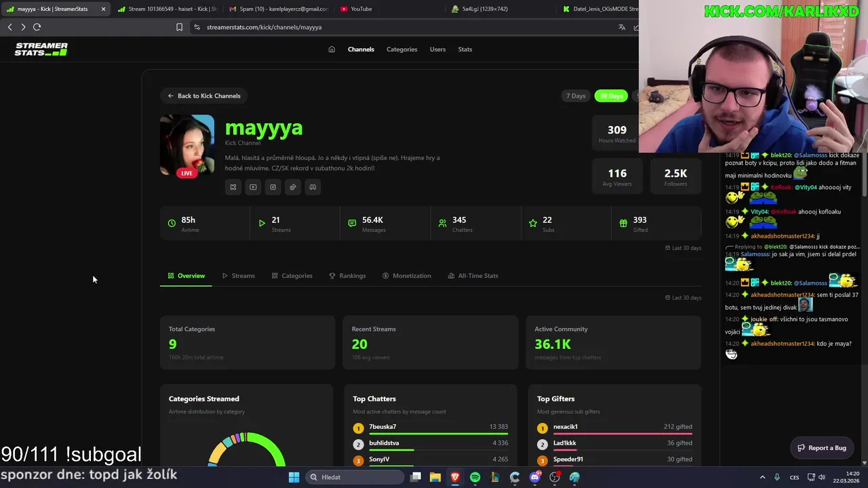Click the Subs star icon
Screen dimensions: 868x488
click(x=533, y=223)
